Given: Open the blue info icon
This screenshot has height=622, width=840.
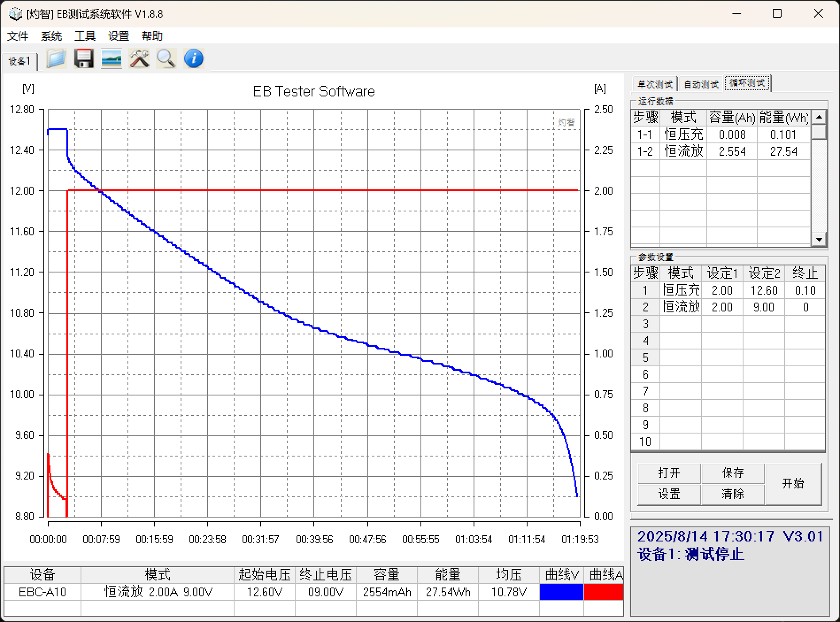Looking at the screenshot, I should [193, 58].
